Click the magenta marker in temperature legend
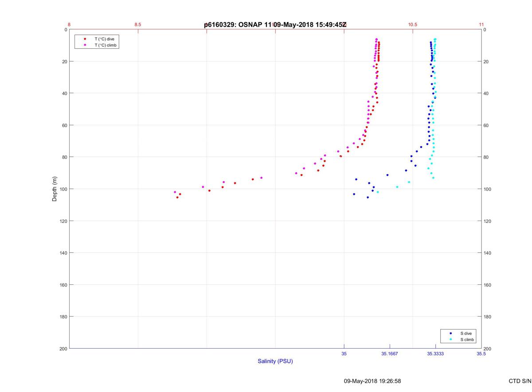The image size is (532, 392). [85, 45]
